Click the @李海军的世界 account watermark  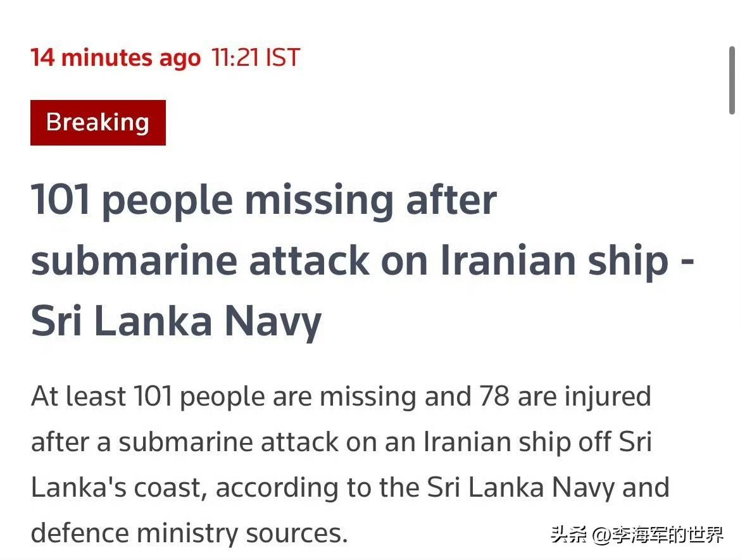(x=658, y=535)
